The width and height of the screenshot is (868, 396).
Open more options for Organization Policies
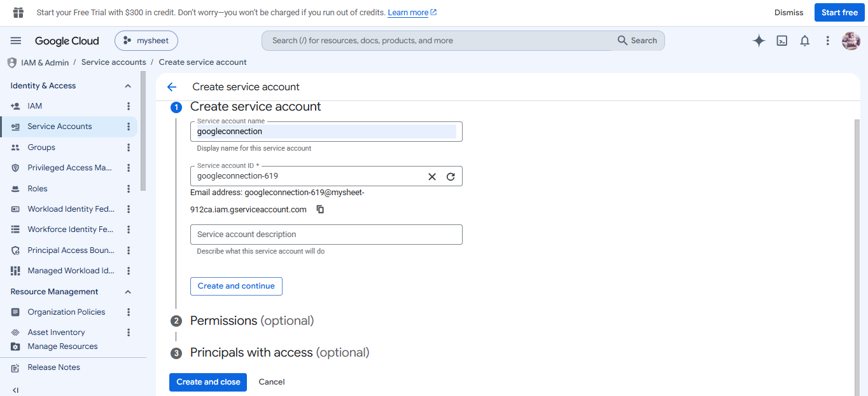click(129, 312)
